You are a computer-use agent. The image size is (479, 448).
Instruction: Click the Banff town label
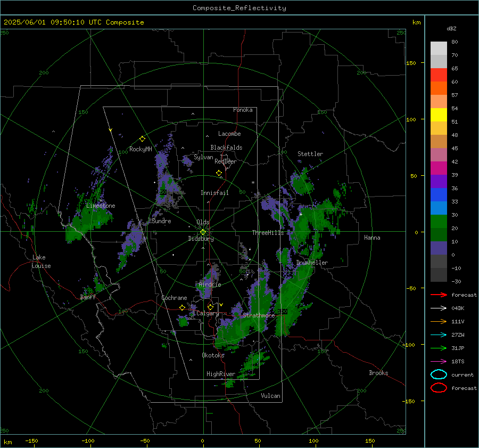click(x=88, y=297)
